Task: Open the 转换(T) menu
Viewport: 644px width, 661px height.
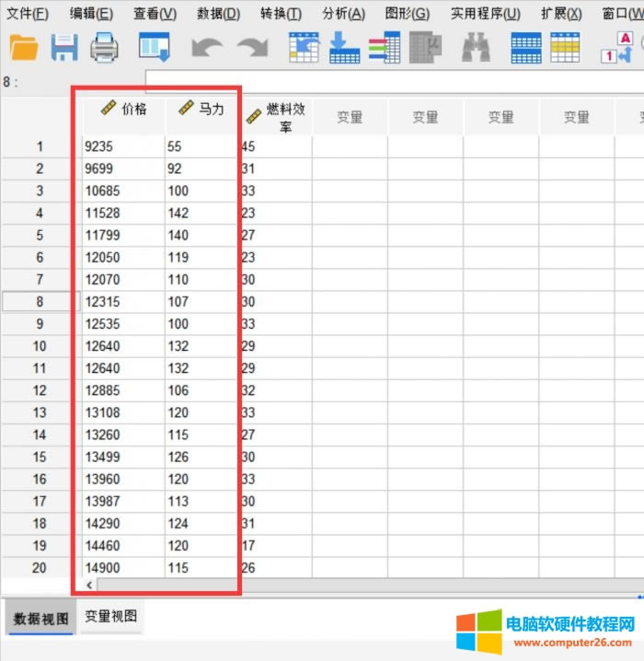Action: [x=281, y=14]
